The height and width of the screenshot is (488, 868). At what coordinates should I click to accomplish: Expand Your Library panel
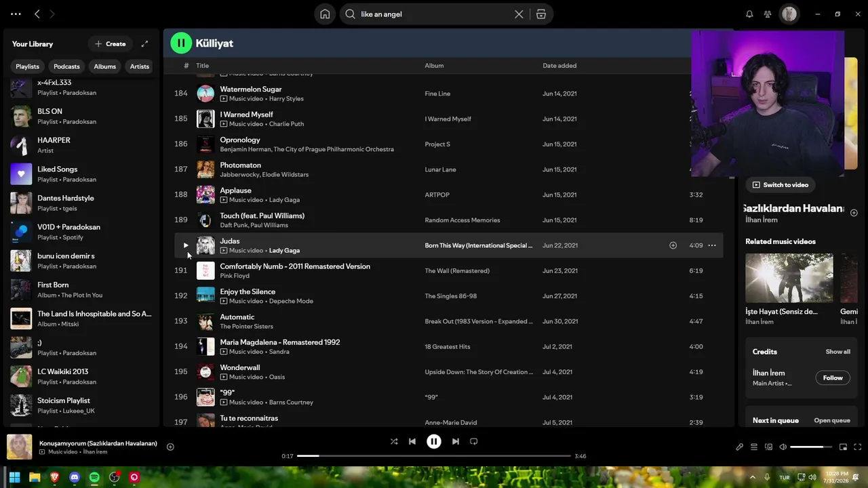(x=144, y=44)
